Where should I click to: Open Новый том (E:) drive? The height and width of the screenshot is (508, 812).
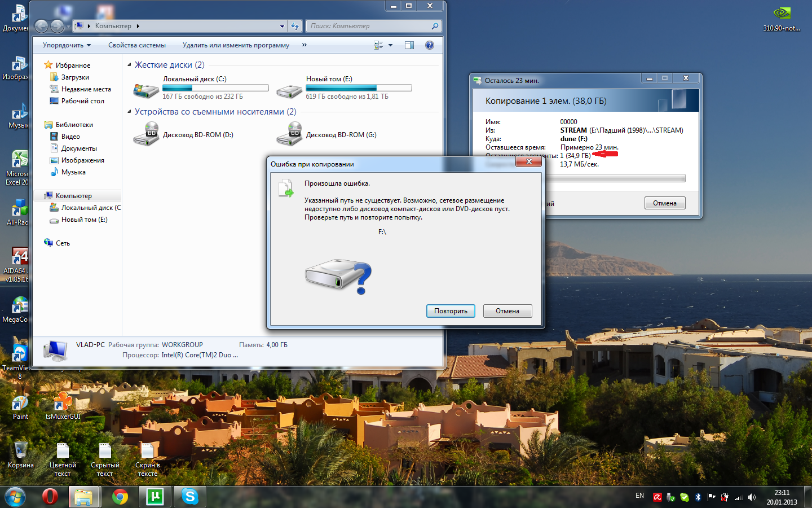tap(344, 88)
